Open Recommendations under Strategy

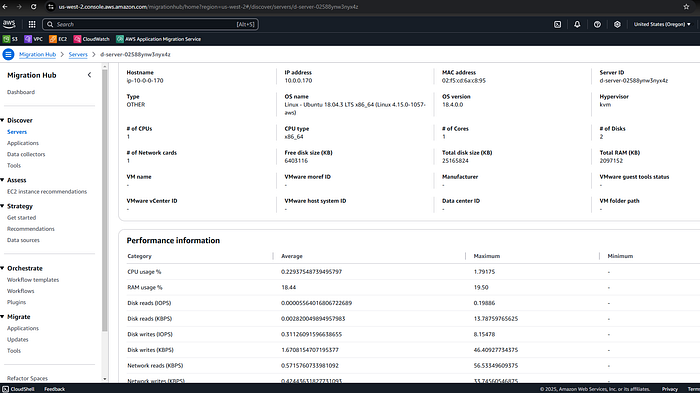tap(31, 229)
